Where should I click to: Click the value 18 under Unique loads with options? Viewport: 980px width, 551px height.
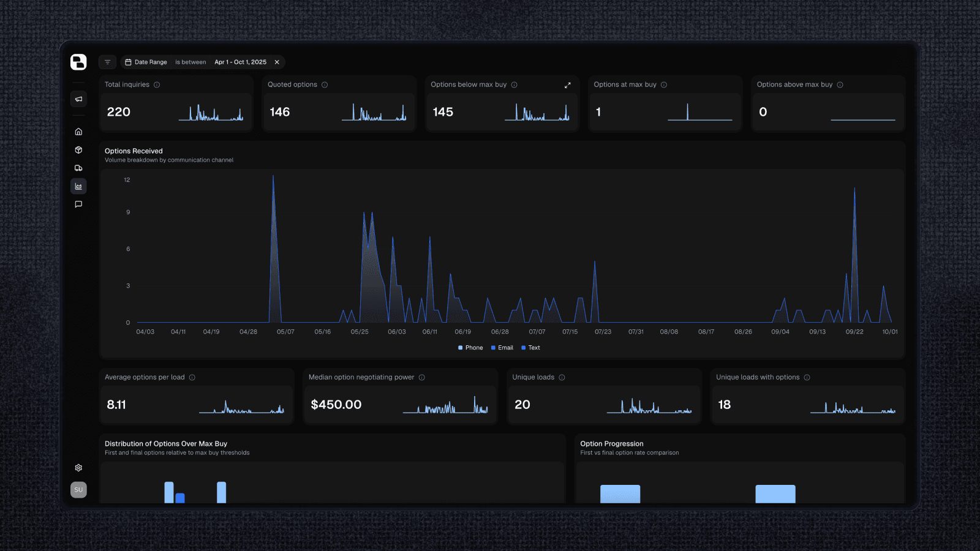(725, 405)
